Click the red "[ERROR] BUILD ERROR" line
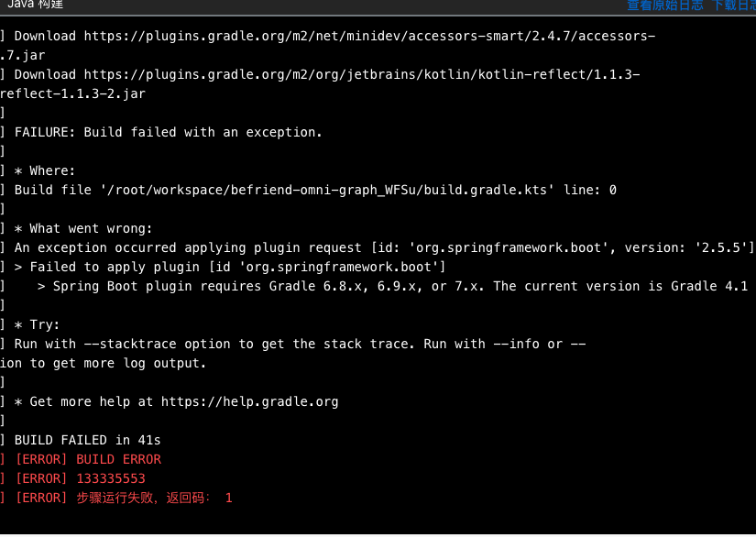This screenshot has height=537, width=756. click(88, 459)
